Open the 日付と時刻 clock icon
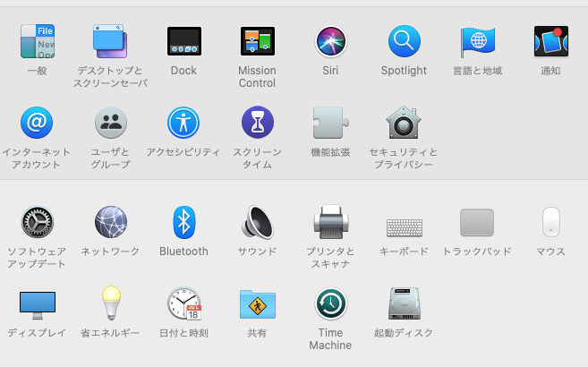Screen dimensions: 588x367 coord(184,303)
